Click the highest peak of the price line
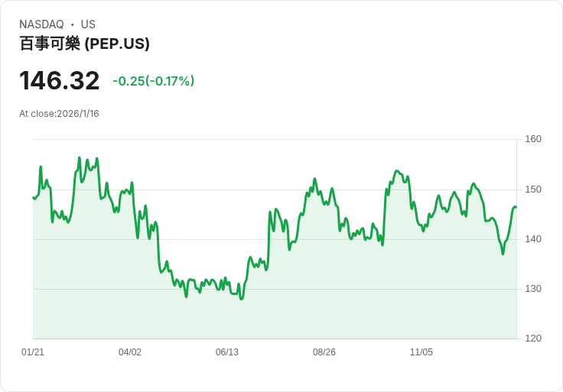563x392 pixels. pyautogui.click(x=79, y=158)
